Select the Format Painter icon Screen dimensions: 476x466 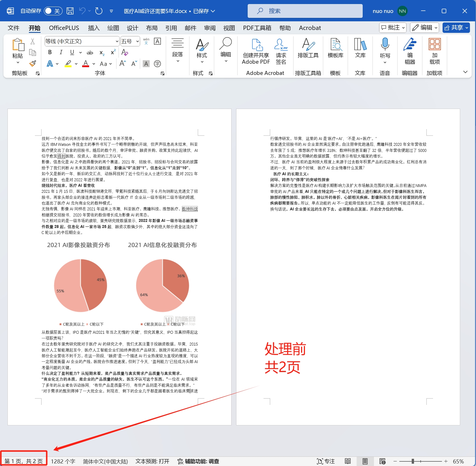coord(33,63)
